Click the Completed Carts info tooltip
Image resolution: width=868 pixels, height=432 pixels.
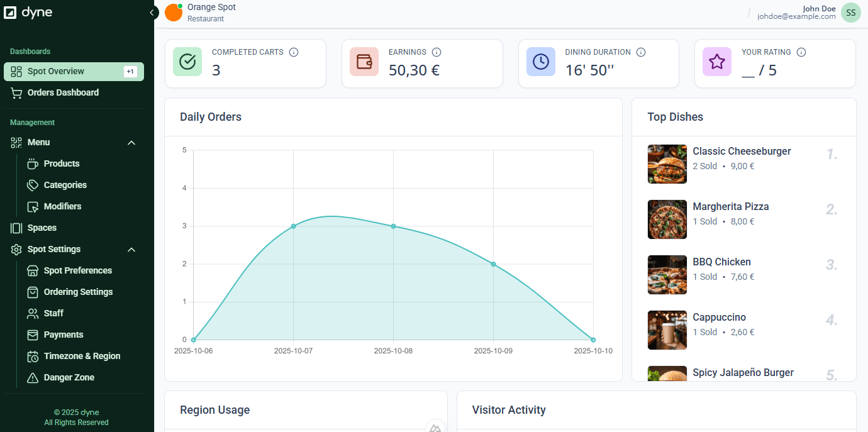click(x=294, y=52)
